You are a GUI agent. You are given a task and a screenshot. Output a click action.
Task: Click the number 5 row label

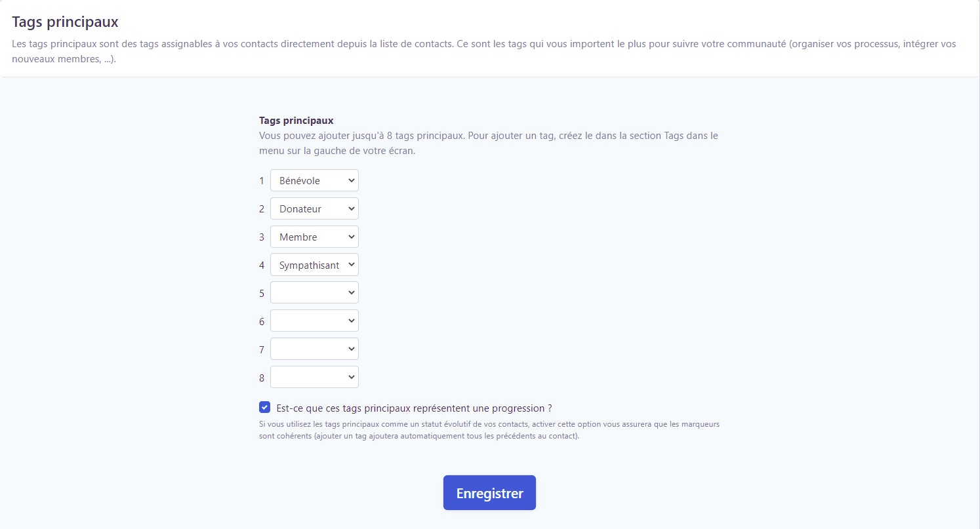click(x=262, y=293)
